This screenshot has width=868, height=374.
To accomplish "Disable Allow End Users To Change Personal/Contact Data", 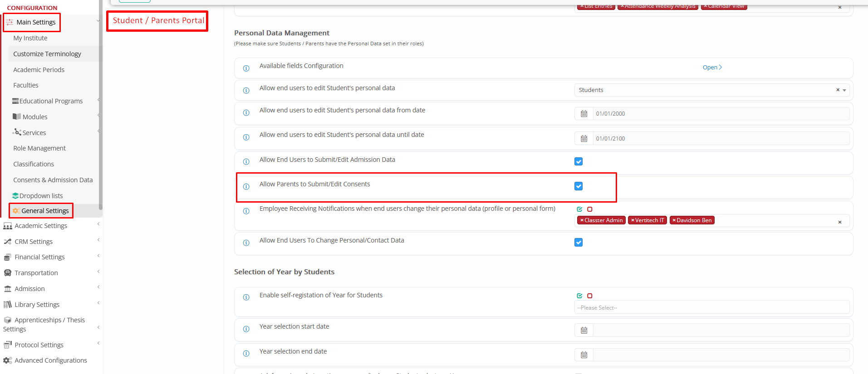I will (579, 243).
